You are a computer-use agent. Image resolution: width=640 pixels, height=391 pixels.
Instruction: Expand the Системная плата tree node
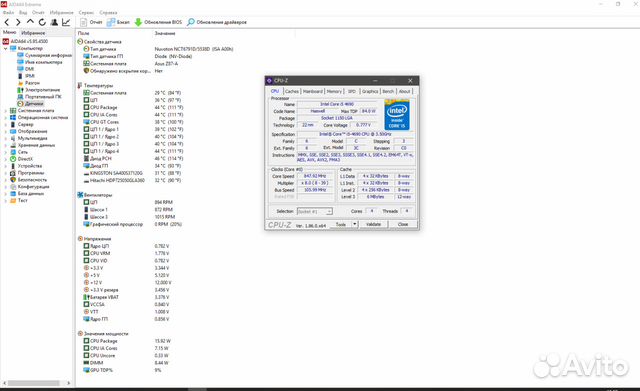point(5,111)
